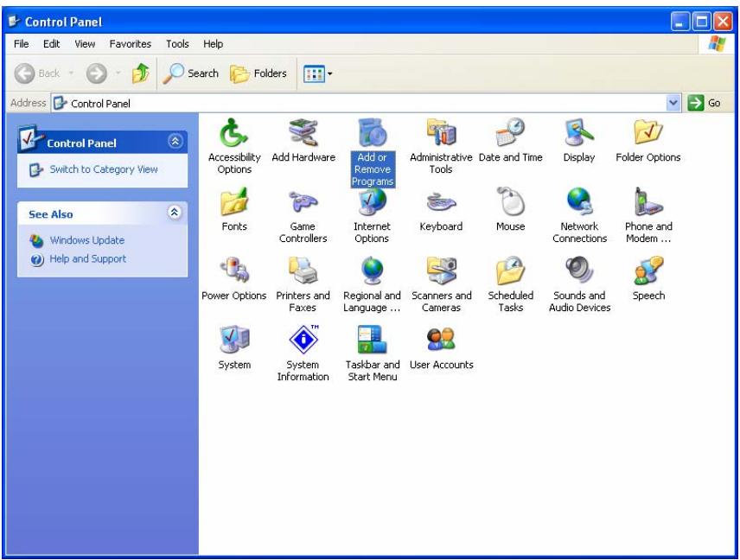Open the Edit menu
This screenshot has height=560, width=740.
click(52, 44)
